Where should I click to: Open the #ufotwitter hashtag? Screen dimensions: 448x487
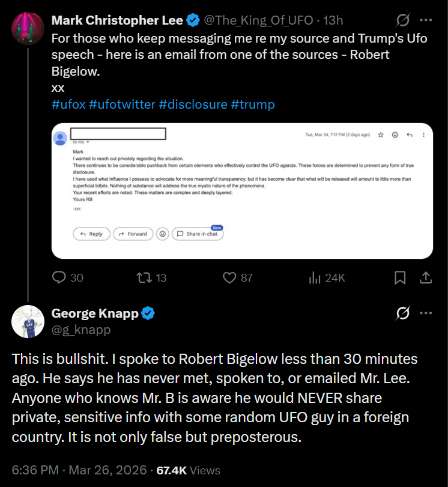[x=122, y=104]
